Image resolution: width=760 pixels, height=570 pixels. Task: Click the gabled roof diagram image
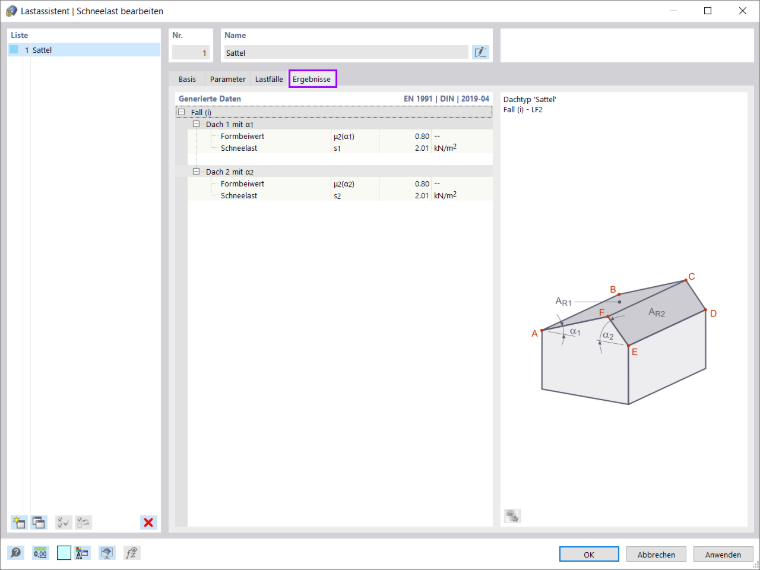point(624,341)
